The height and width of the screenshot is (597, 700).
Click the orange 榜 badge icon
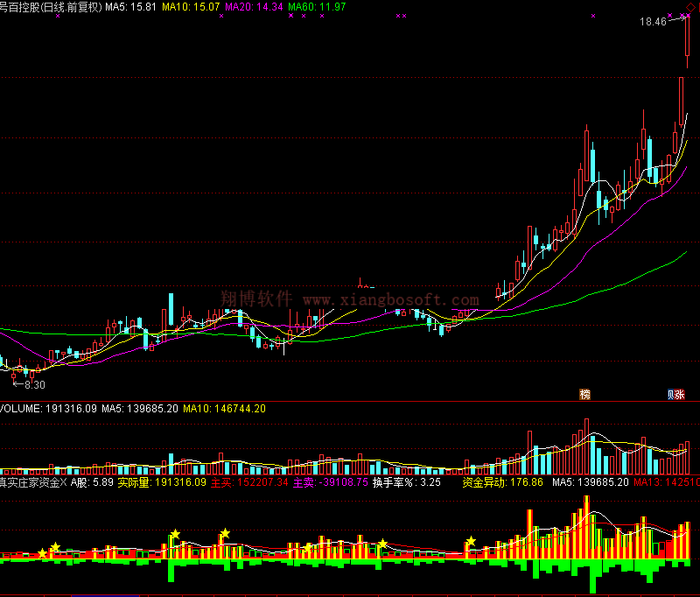(584, 394)
